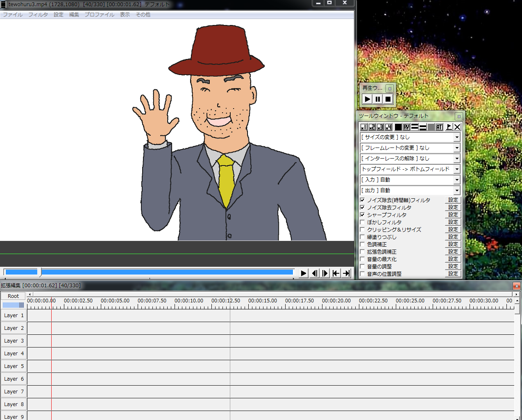Expand the インターレースの解除 dropdown
This screenshot has height=420, width=522.
(410, 159)
